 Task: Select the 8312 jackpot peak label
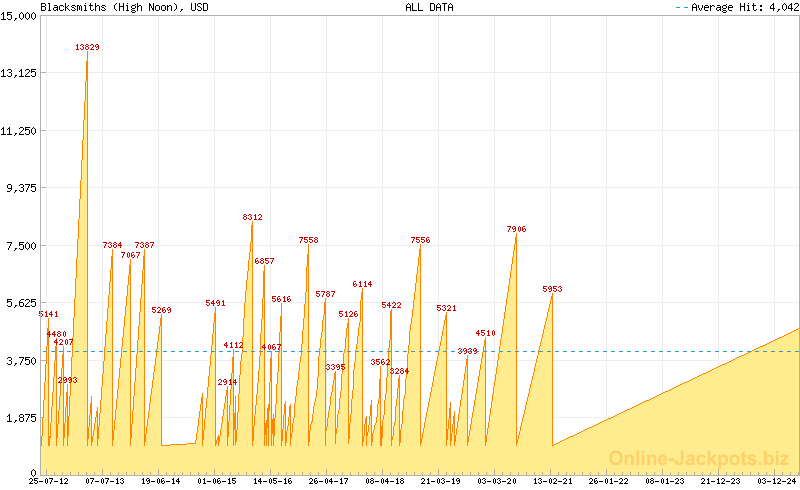(252, 217)
